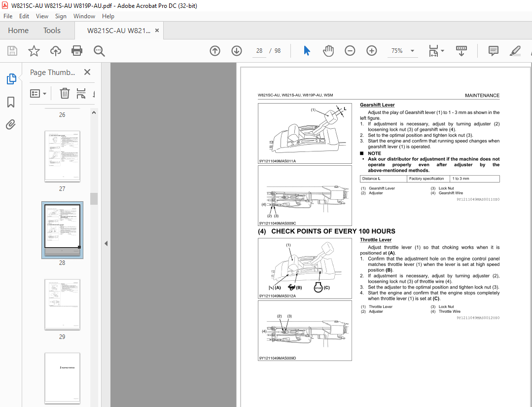
Task: Click the thumbnail scrollbar up arrow
Action: (x=94, y=112)
